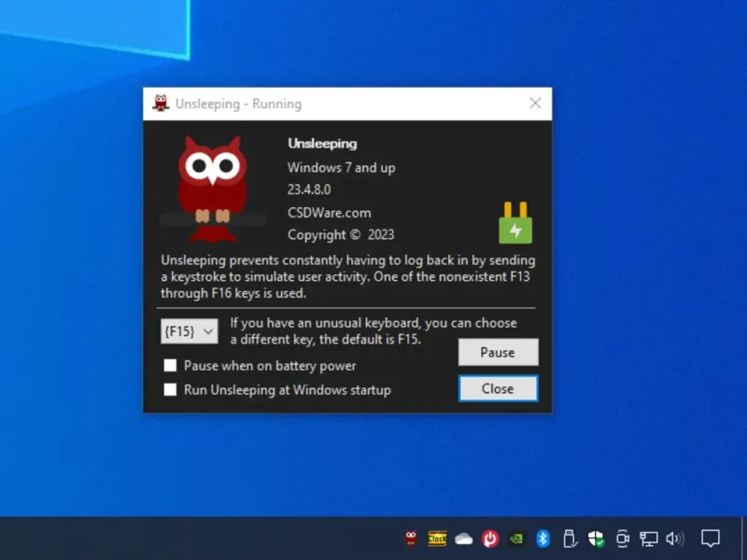Click the volume speaker tray icon
747x560 pixels.
(x=675, y=539)
